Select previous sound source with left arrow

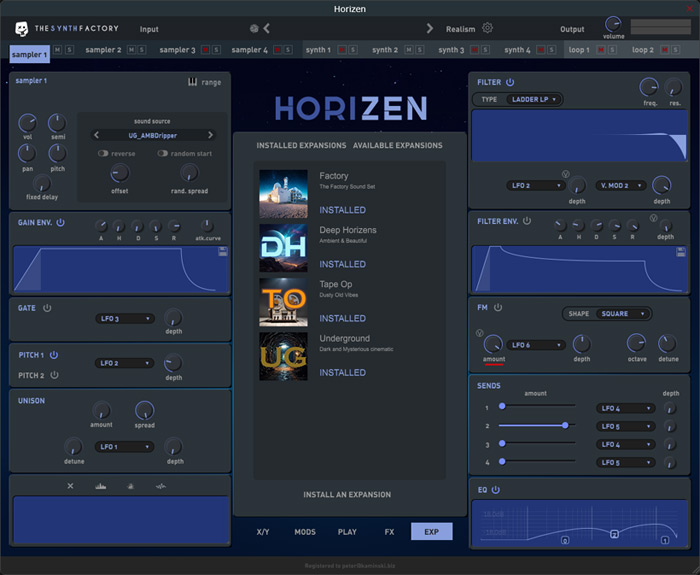click(x=96, y=135)
